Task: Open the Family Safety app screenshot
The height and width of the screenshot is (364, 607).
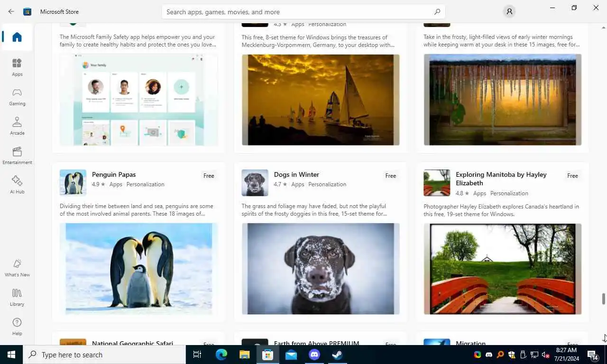Action: [x=138, y=100]
